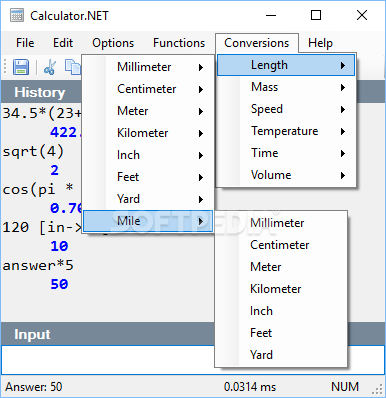Expand the Mass conversion submenu
386x398 pixels.
tap(286, 87)
